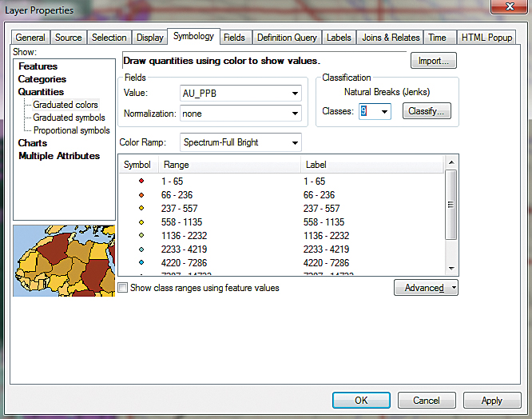Go to the Labels tab
This screenshot has width=532, height=419.
tap(339, 38)
